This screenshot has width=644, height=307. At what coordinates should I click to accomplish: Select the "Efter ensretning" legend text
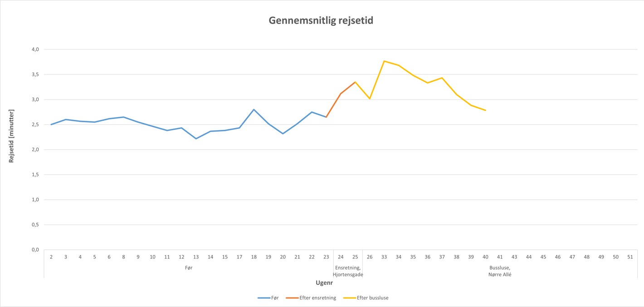(318, 298)
